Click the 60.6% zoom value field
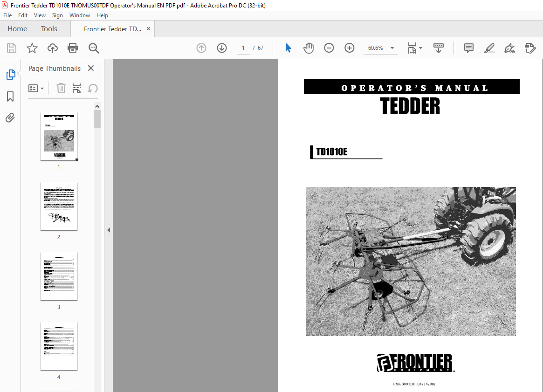This screenshot has width=543, height=392. pyautogui.click(x=375, y=48)
